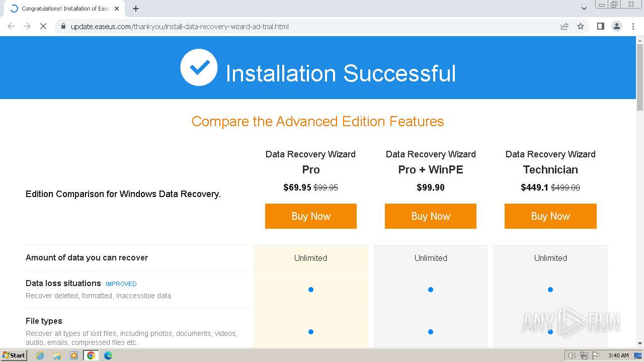Click the share page icon
Viewport: 644px width, 362px height.
[x=565, y=27]
